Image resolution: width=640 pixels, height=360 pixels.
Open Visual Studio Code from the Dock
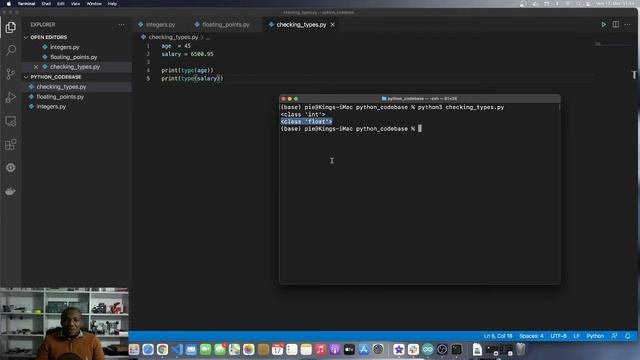(x=177, y=349)
